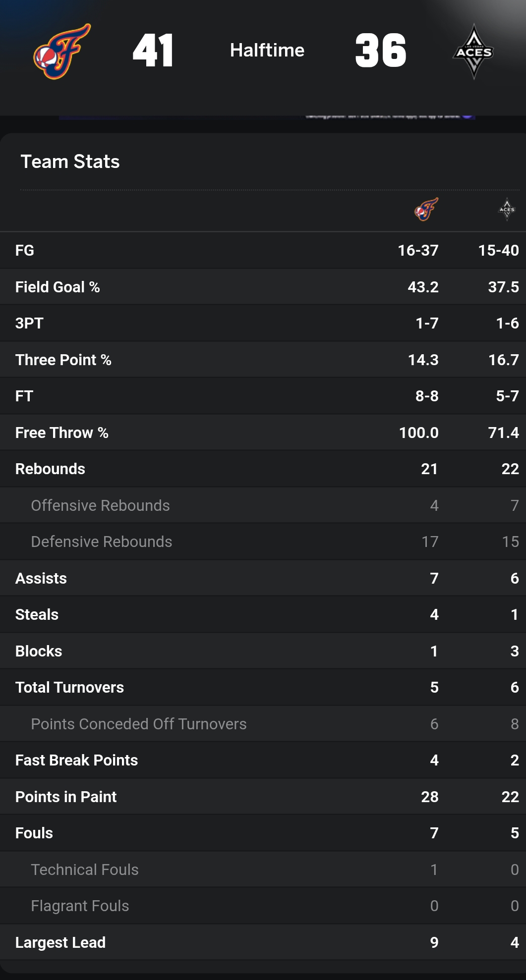Select the Technical Fouls sub-row
The height and width of the screenshot is (980, 526).
(x=84, y=870)
